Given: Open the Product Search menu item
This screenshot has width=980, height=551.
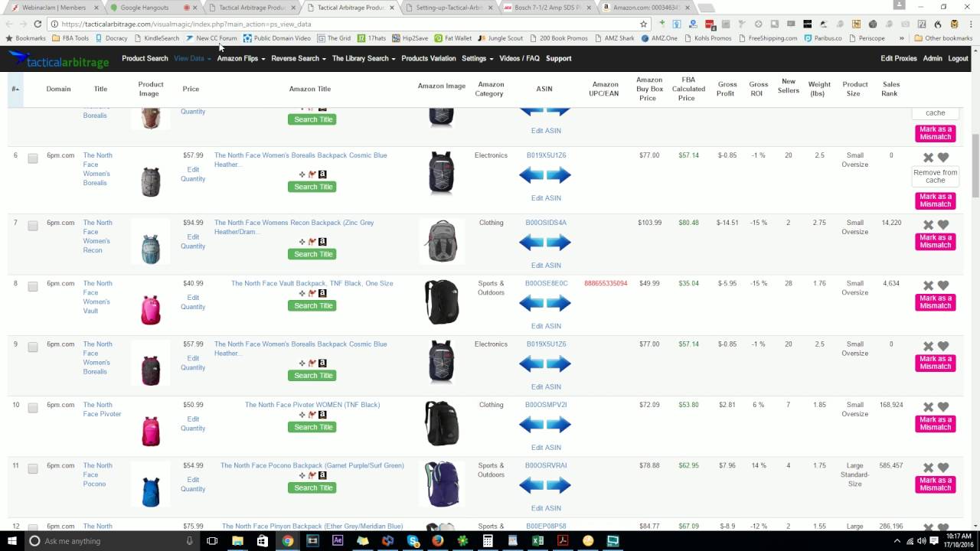Looking at the screenshot, I should [x=145, y=58].
